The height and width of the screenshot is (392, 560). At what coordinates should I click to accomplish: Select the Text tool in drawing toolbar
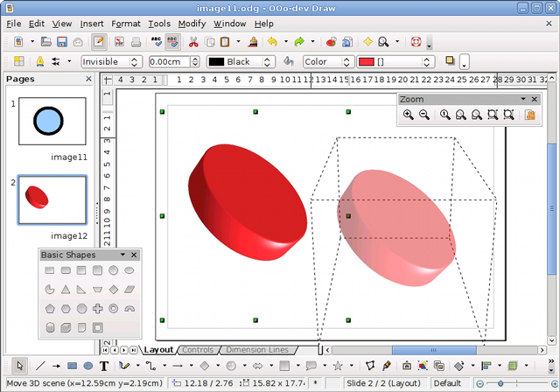coord(104,366)
